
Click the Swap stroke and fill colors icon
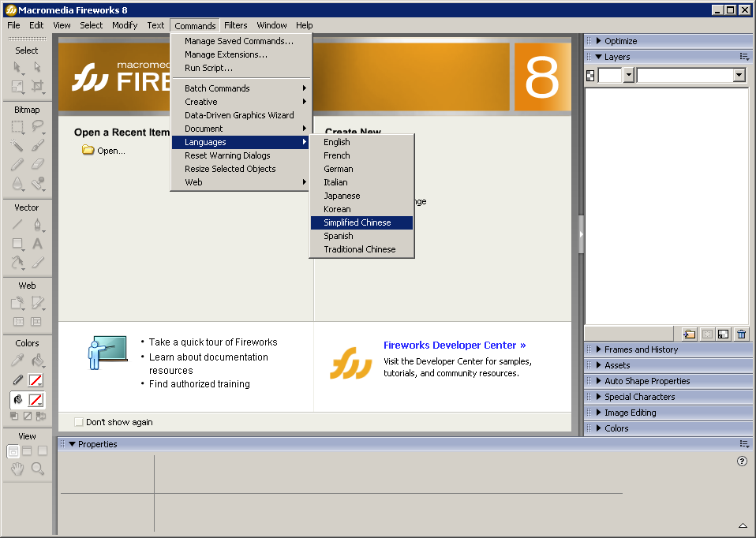41,416
